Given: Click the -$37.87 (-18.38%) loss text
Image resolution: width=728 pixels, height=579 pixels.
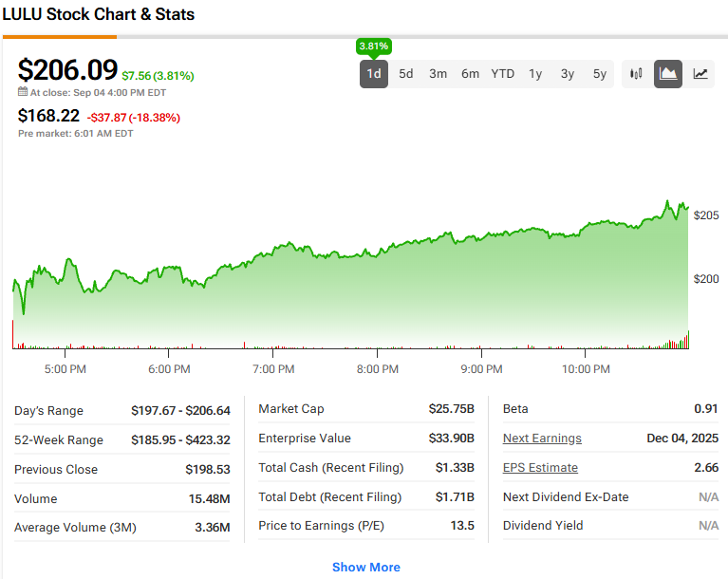Looking at the screenshot, I should pos(134,118).
